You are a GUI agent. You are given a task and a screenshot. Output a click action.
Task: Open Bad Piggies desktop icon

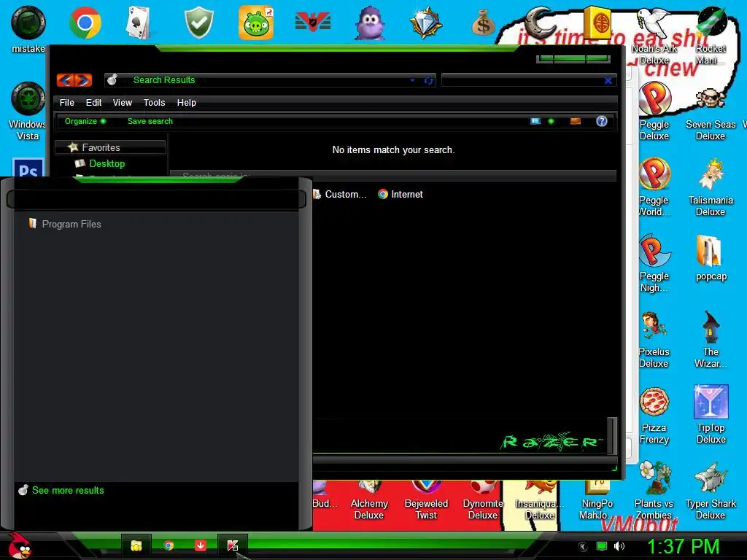point(256,23)
